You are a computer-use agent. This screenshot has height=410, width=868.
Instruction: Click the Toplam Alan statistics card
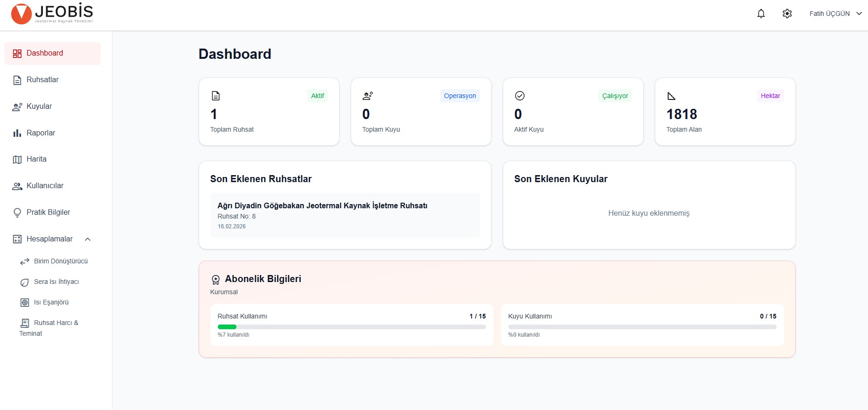click(725, 112)
